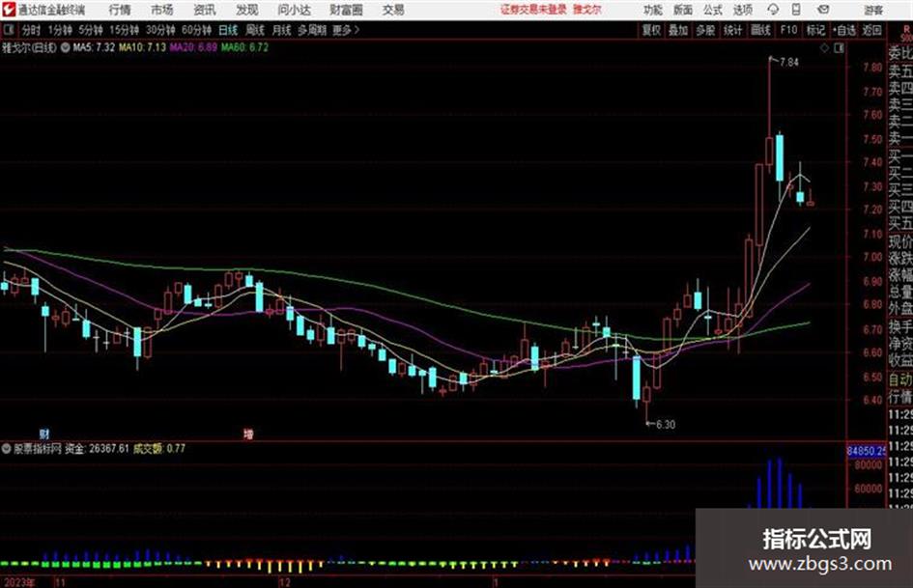
Task: Click the 游客 guest account label
Action: (872, 10)
